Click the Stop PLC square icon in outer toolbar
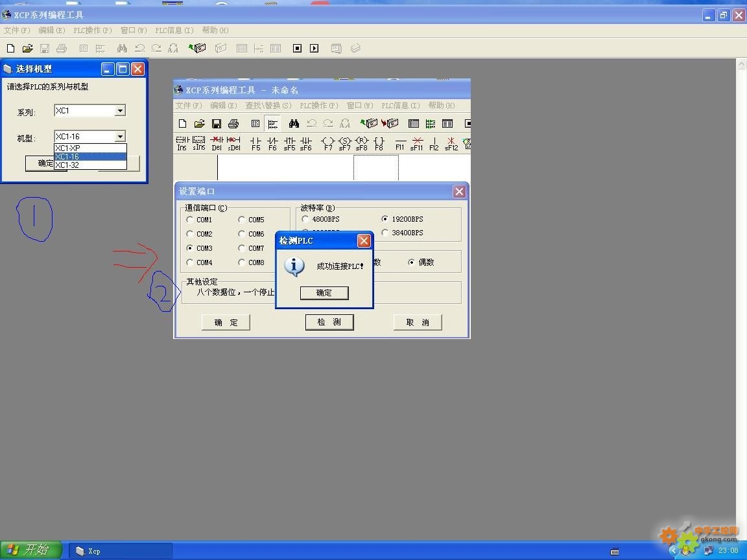The image size is (747, 560). pos(297,48)
